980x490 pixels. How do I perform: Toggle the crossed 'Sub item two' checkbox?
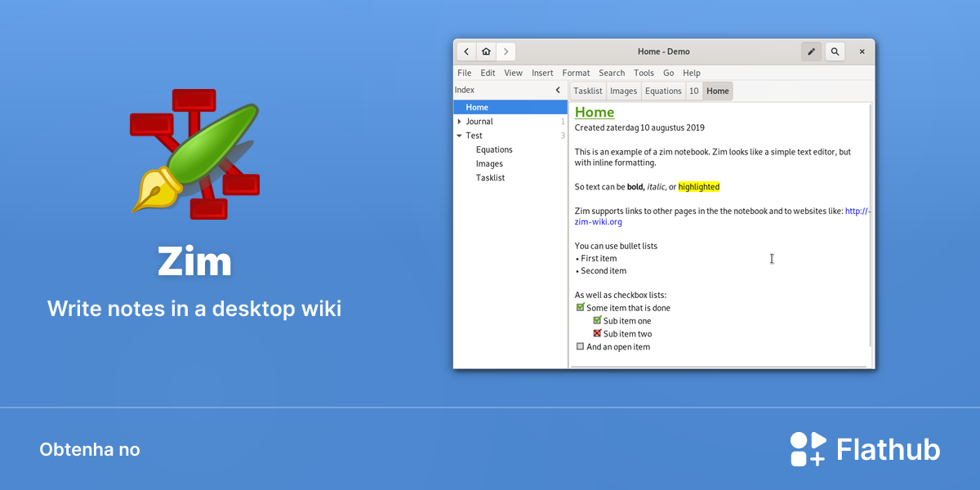pos(597,333)
